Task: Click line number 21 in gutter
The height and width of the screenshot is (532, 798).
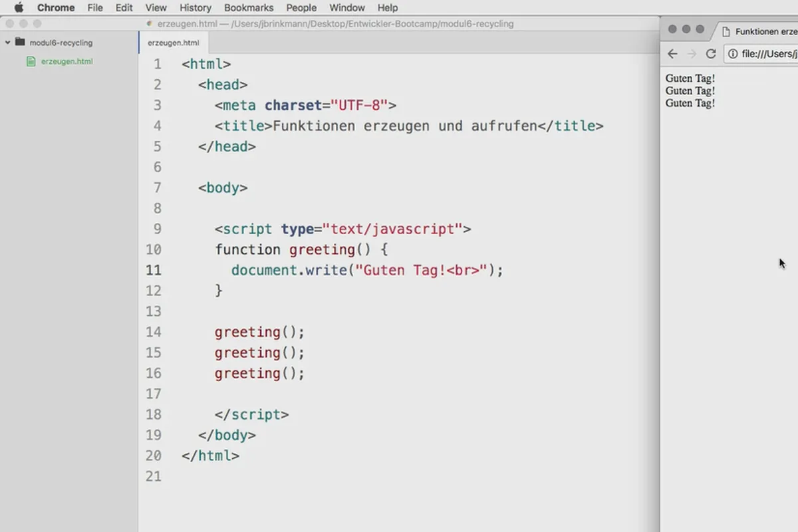Action: coord(154,477)
